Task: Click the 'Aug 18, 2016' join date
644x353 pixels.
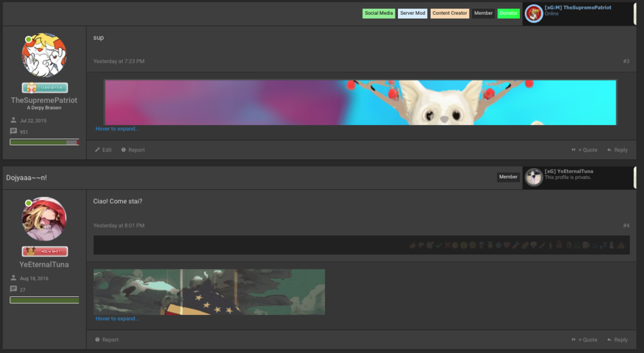Action: coord(34,278)
